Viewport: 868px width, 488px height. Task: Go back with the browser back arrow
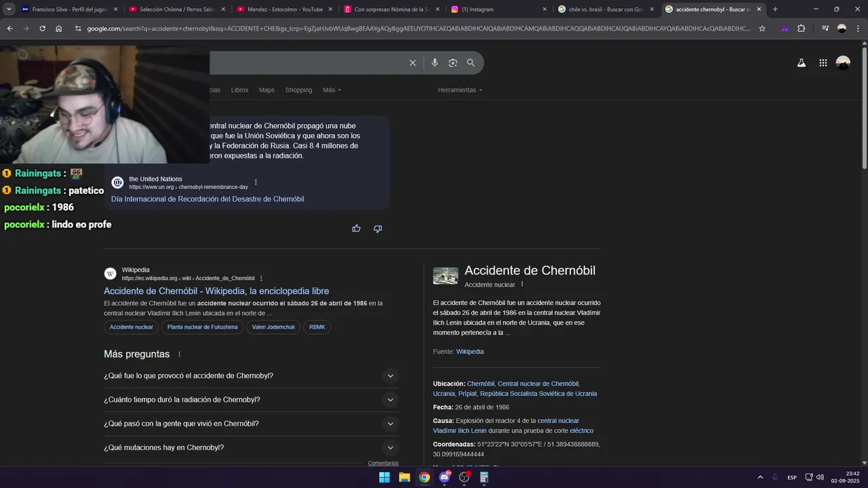tap(9, 28)
